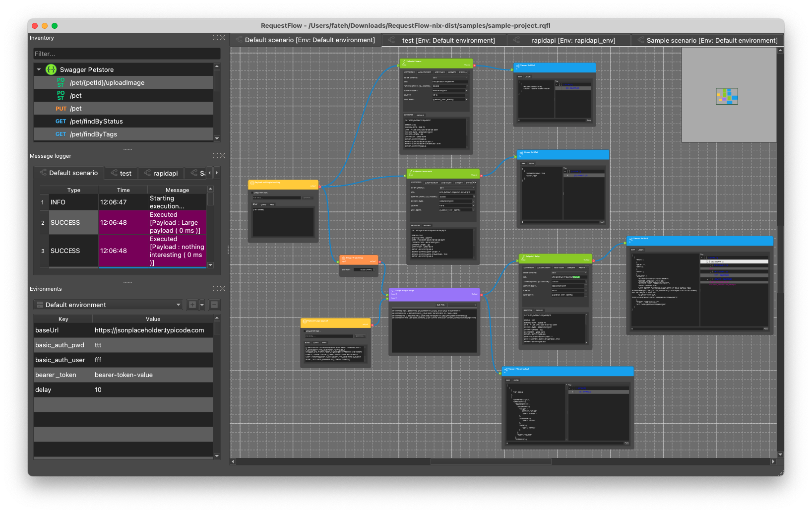
Task: Toggle the Load from file checkbox on the Payload node
Action: click(252, 193)
